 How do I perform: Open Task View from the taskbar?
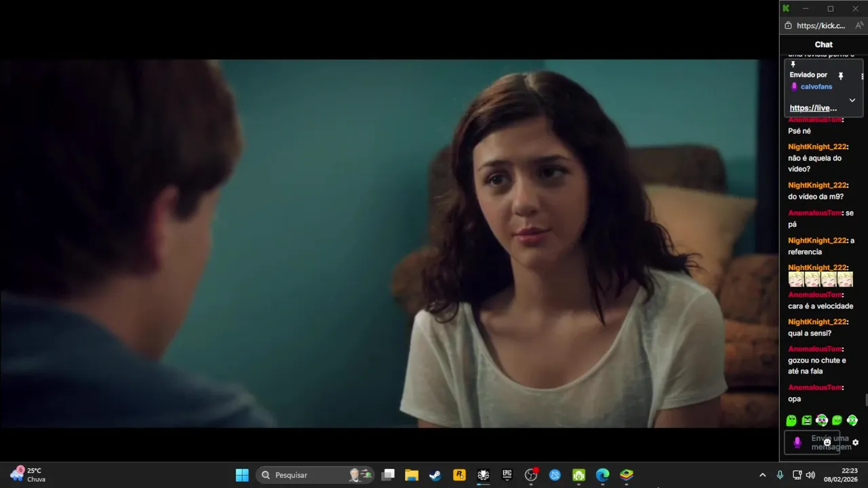[388, 475]
